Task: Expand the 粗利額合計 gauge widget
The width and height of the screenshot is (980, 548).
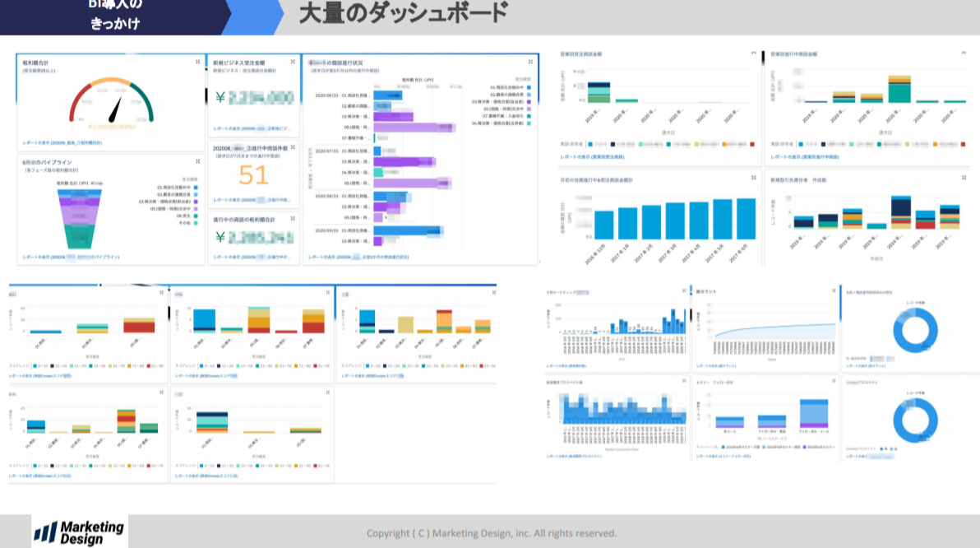Action: (197, 62)
